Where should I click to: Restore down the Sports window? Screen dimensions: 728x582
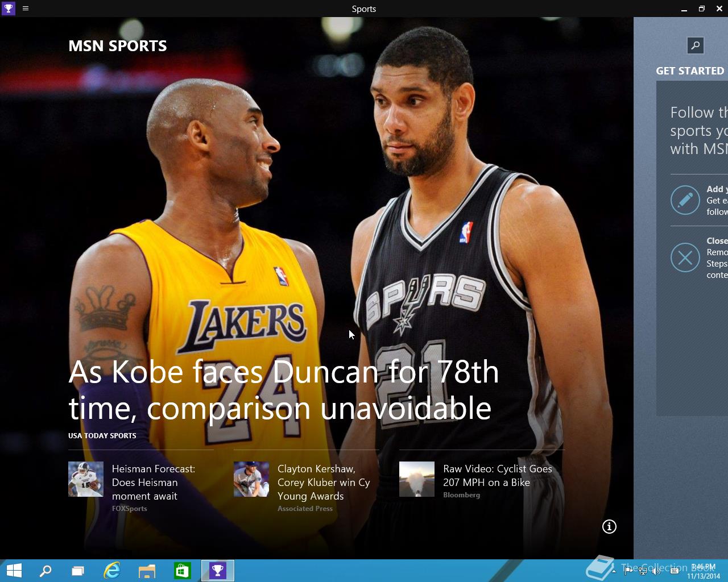pos(702,9)
